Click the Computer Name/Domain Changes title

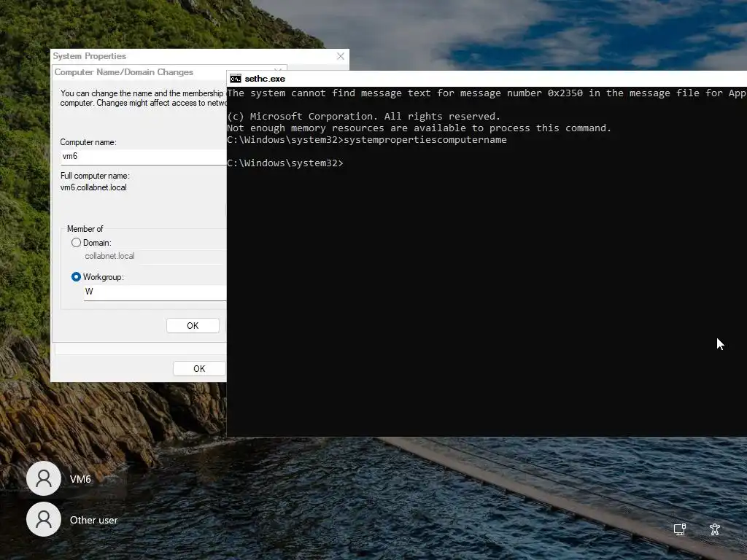(x=123, y=72)
